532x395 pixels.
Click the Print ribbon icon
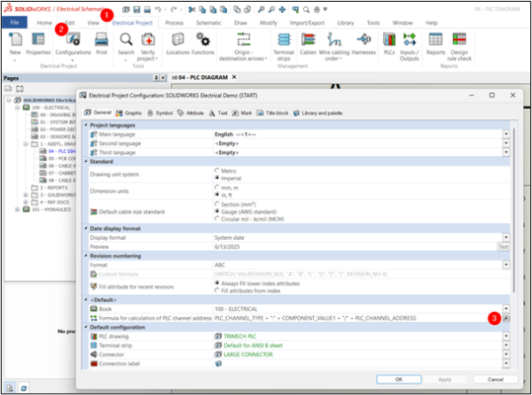(101, 39)
